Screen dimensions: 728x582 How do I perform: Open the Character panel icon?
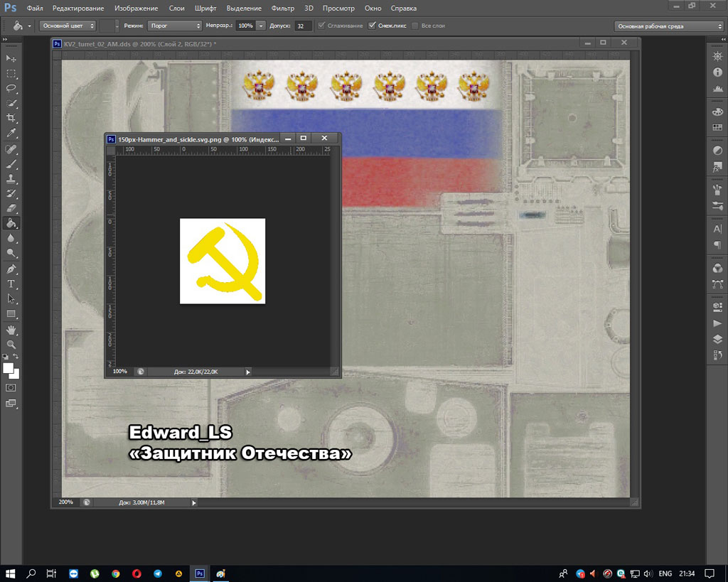tap(717, 229)
